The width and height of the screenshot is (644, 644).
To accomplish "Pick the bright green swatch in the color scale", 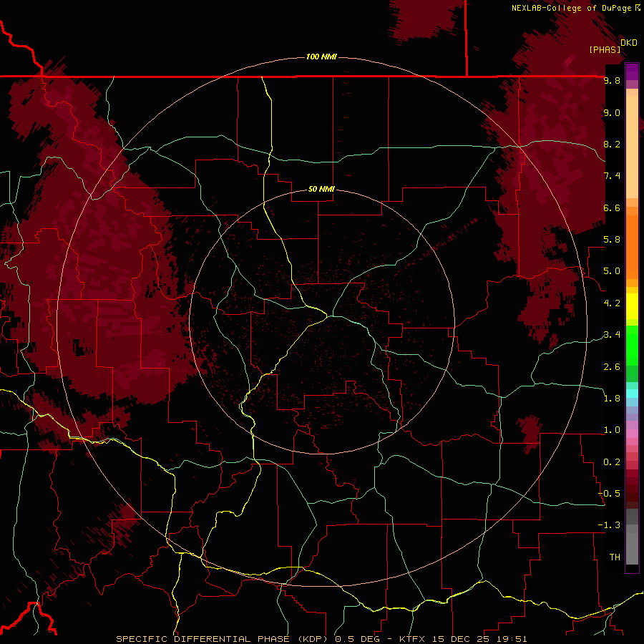I will click(x=632, y=346).
